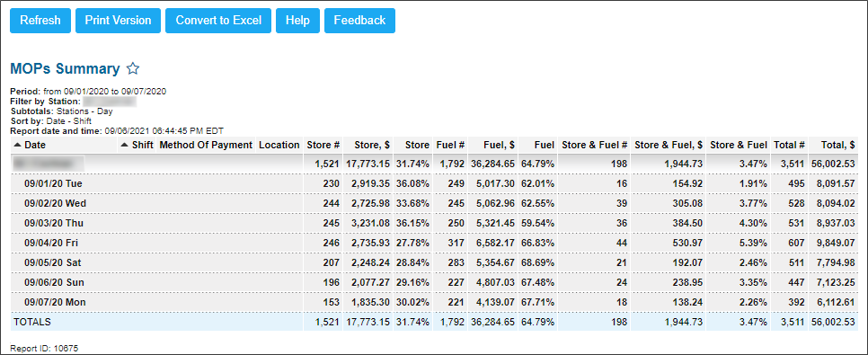Image resolution: width=868 pixels, height=355 pixels.
Task: Click the 9,849.07 total for Friday
Action: [835, 244]
